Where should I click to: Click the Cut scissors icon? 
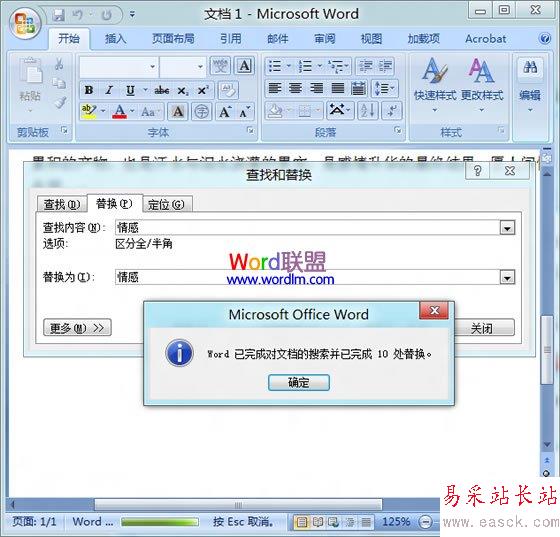(59, 65)
